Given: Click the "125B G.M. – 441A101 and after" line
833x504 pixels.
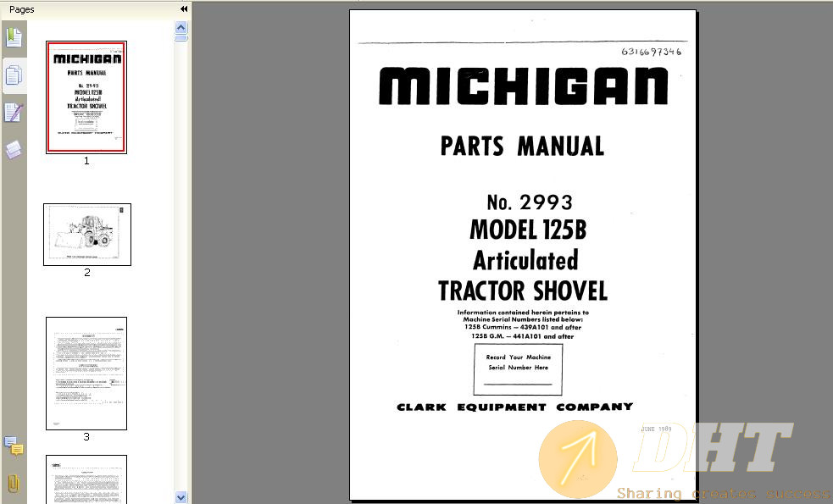Looking at the screenshot, I should [x=523, y=336].
